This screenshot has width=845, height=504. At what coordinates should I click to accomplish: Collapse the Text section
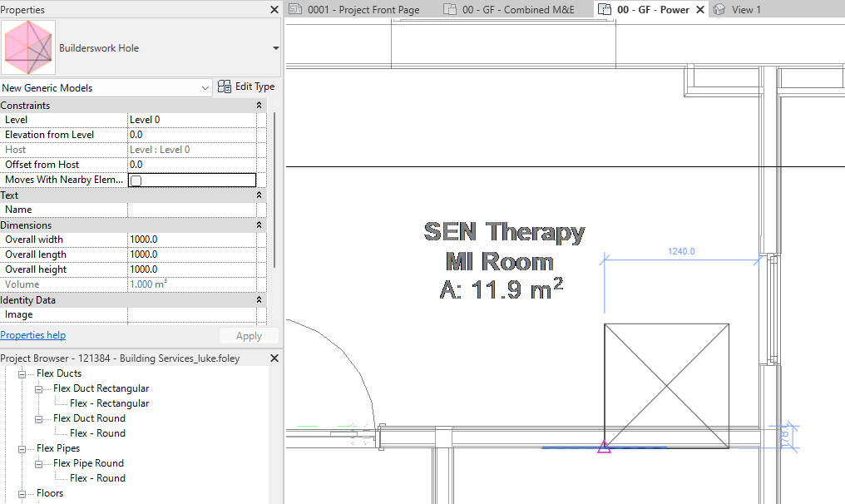pyautogui.click(x=259, y=195)
